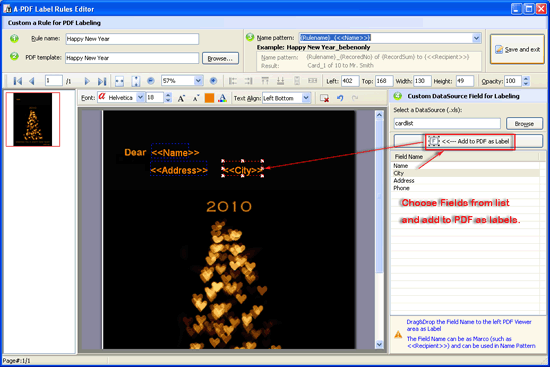
Task: Click Save and exit button
Action: click(517, 49)
